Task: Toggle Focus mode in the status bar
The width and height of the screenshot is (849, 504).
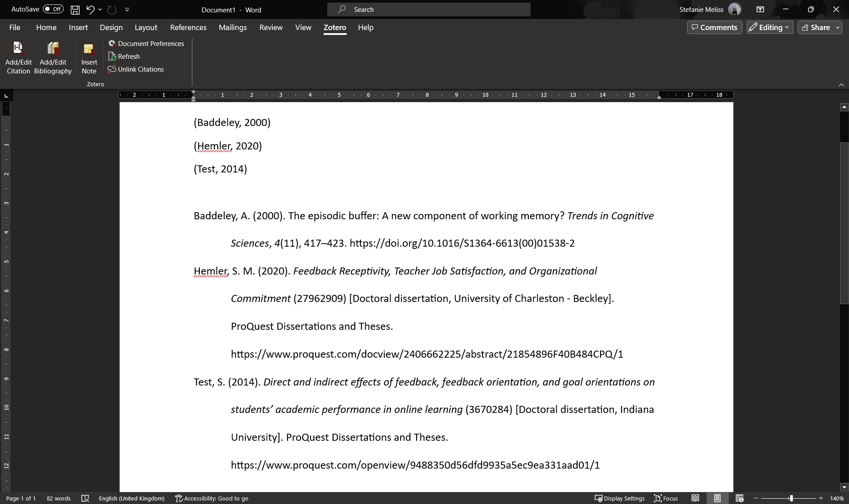Action: [x=666, y=498]
